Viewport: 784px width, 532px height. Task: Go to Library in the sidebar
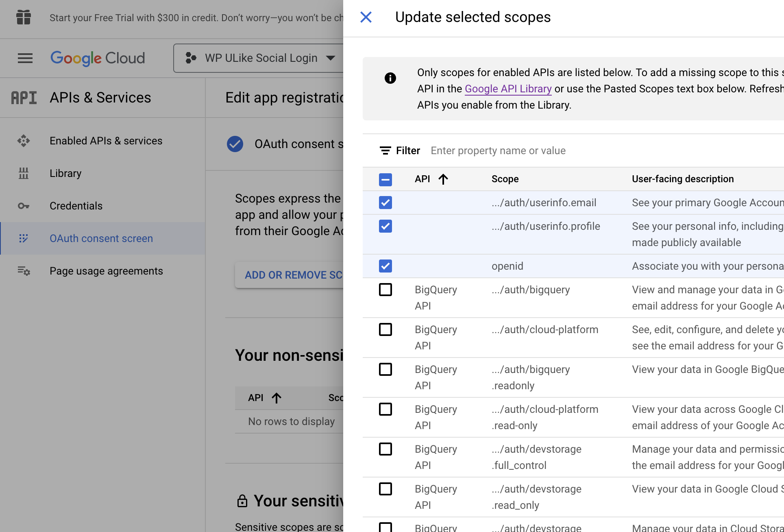[x=65, y=173]
